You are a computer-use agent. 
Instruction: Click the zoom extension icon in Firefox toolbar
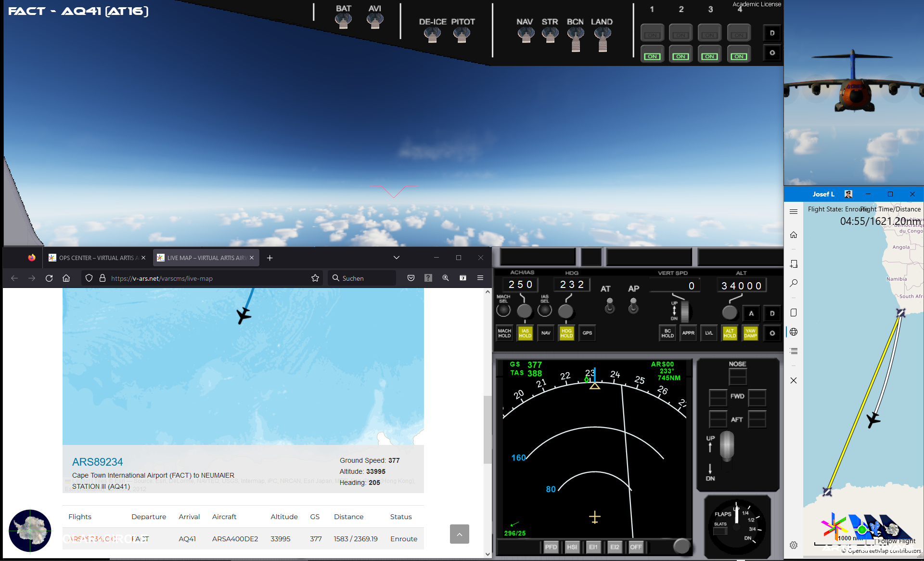pyautogui.click(x=446, y=278)
